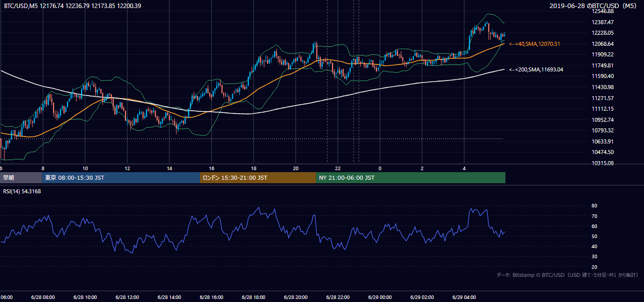
Task: Click the 6/28 14:00 time label
Action: click(169, 297)
